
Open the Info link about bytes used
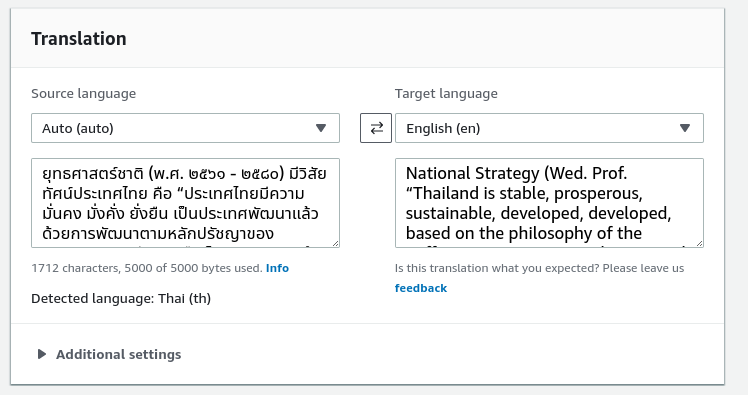[277, 268]
